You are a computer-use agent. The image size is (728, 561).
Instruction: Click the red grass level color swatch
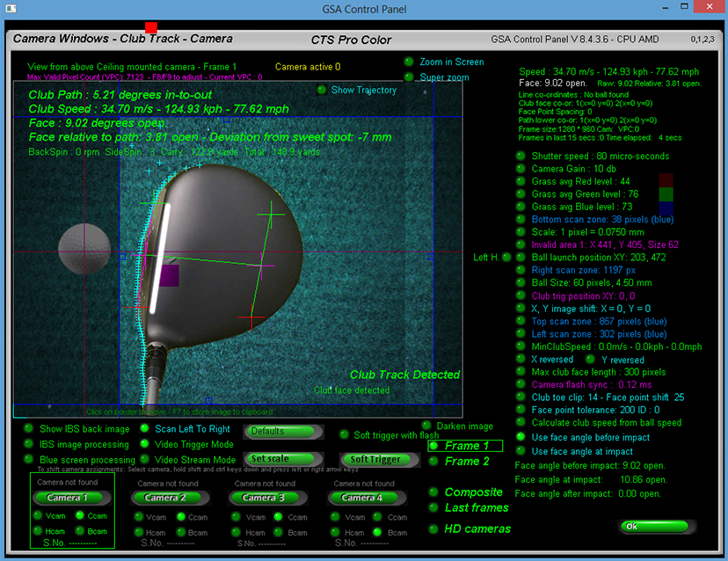pos(666,180)
